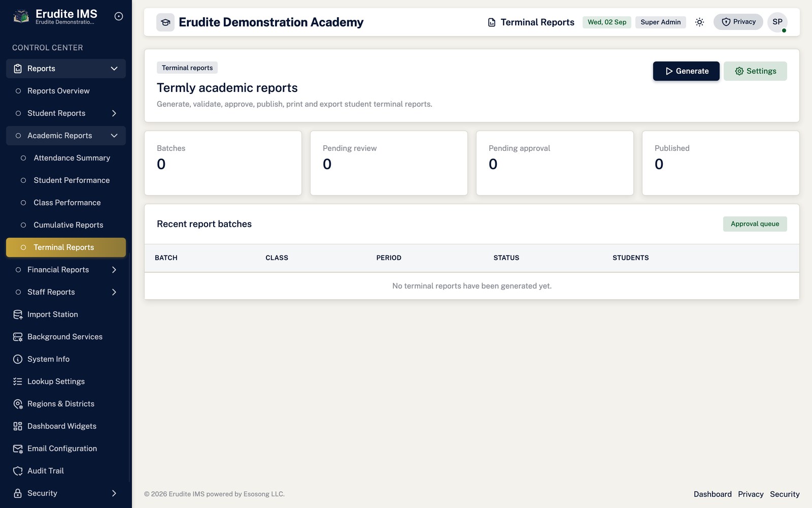
Task: Click the Security lock icon
Action: [18, 493]
